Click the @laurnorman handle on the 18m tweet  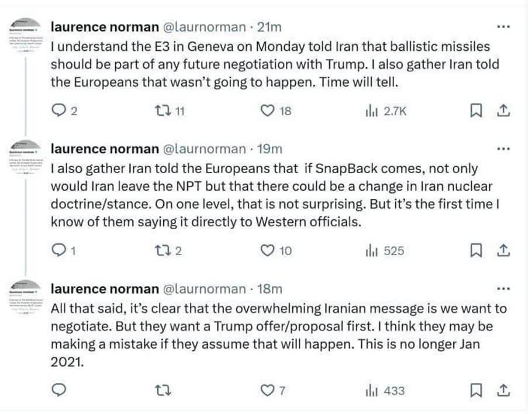[x=204, y=289]
